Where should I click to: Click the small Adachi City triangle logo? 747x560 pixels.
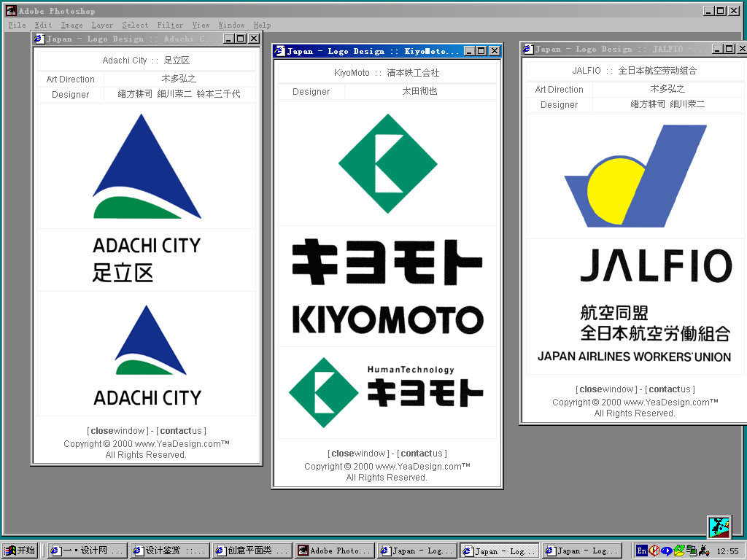pos(150,340)
